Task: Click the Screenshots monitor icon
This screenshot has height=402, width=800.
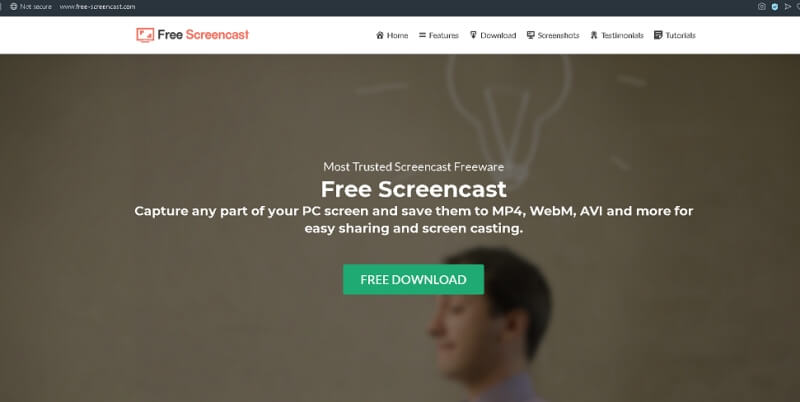Action: pos(531,35)
